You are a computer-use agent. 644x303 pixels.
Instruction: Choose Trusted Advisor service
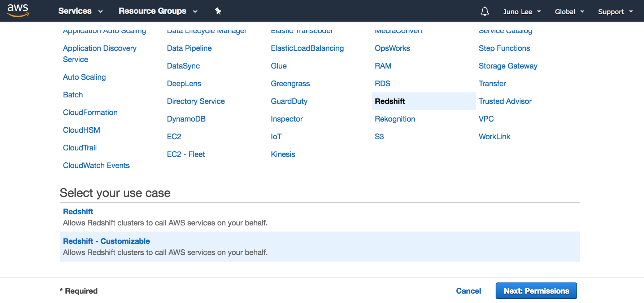coord(505,101)
